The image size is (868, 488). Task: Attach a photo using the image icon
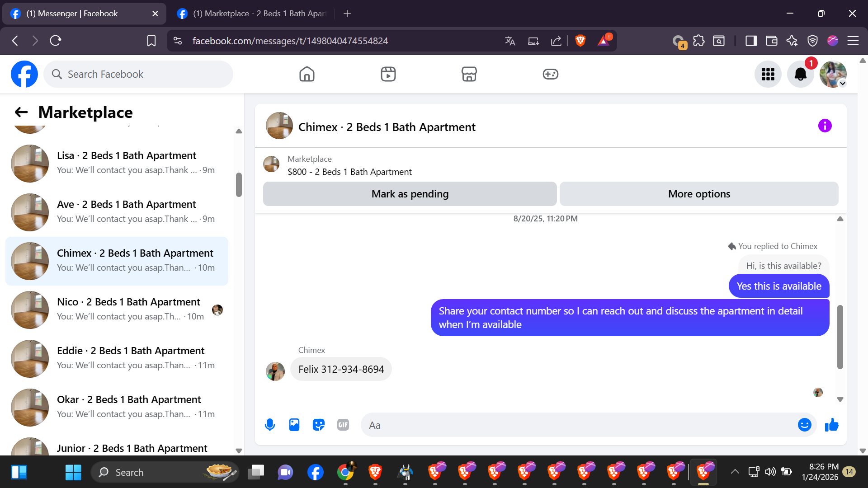click(294, 425)
